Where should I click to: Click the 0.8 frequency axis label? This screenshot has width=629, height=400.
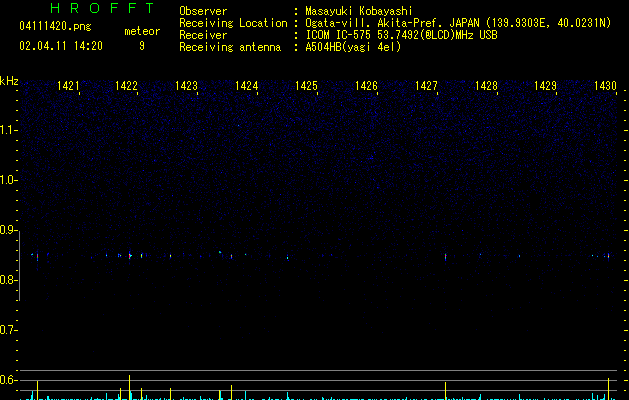pyautogui.click(x=8, y=280)
